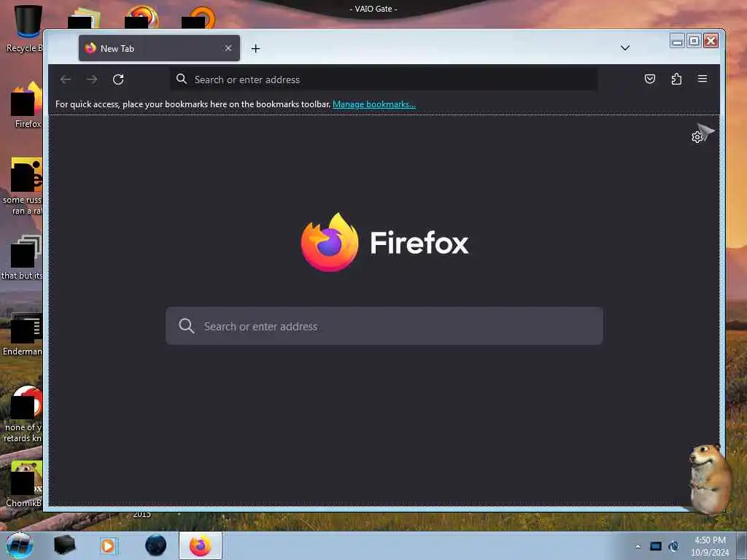Select the 'some russ' desktop icon

[x=23, y=186]
